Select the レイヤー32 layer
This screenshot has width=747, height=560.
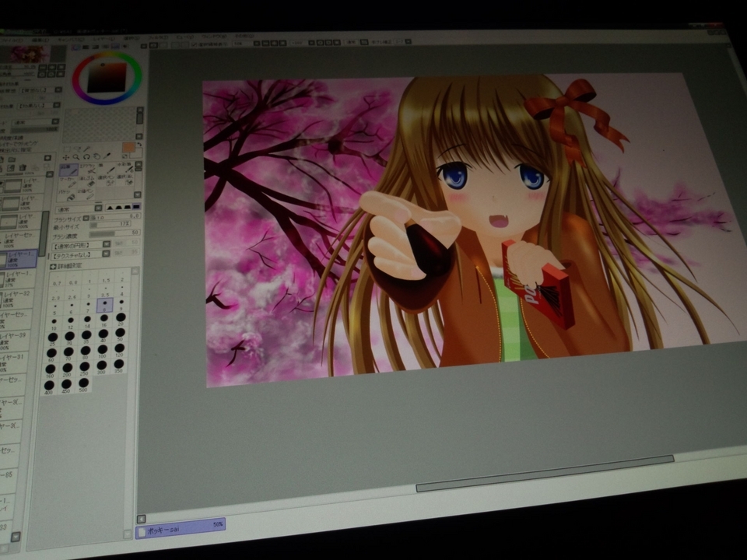point(16,298)
